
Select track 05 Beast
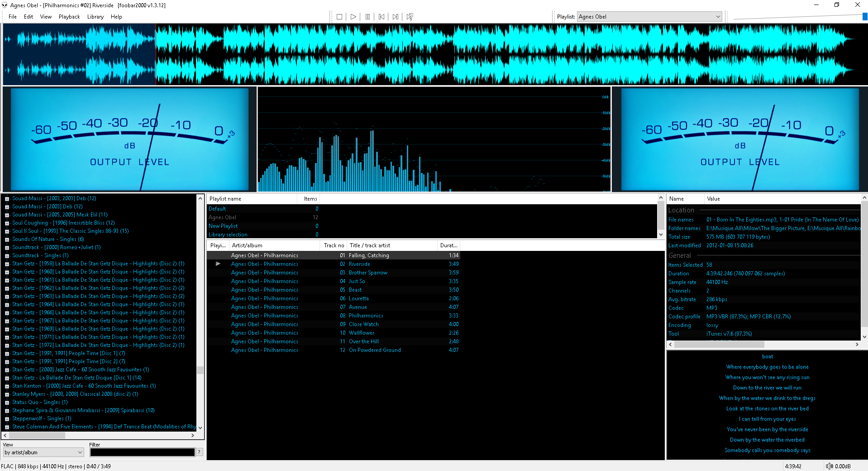(x=334, y=290)
